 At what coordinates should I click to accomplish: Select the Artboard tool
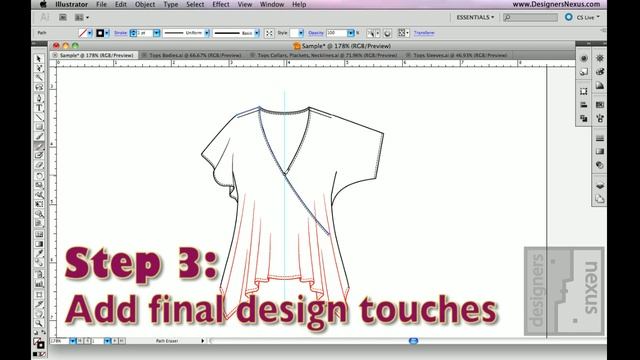click(x=39, y=294)
